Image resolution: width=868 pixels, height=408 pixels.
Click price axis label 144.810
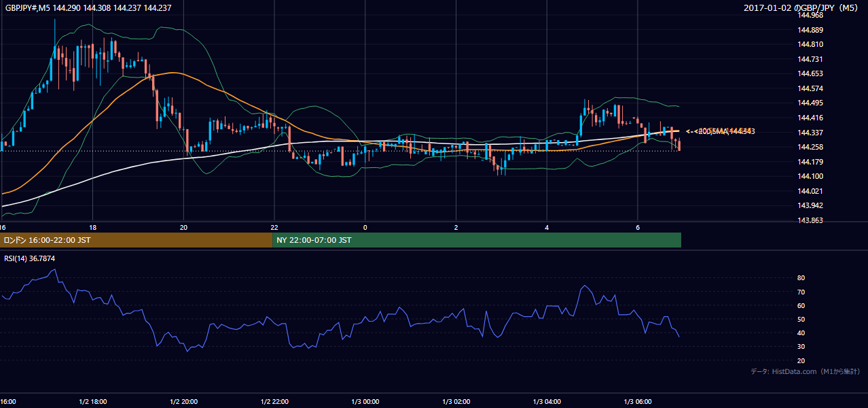point(810,44)
